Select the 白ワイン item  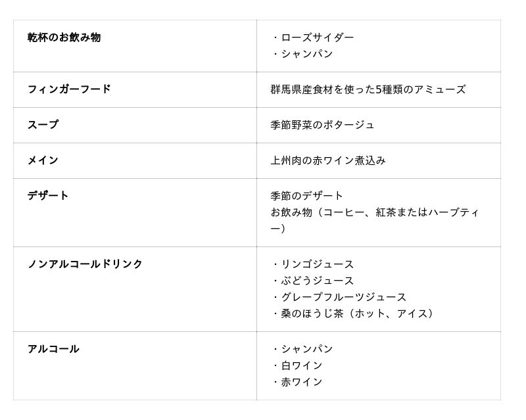[301, 365]
